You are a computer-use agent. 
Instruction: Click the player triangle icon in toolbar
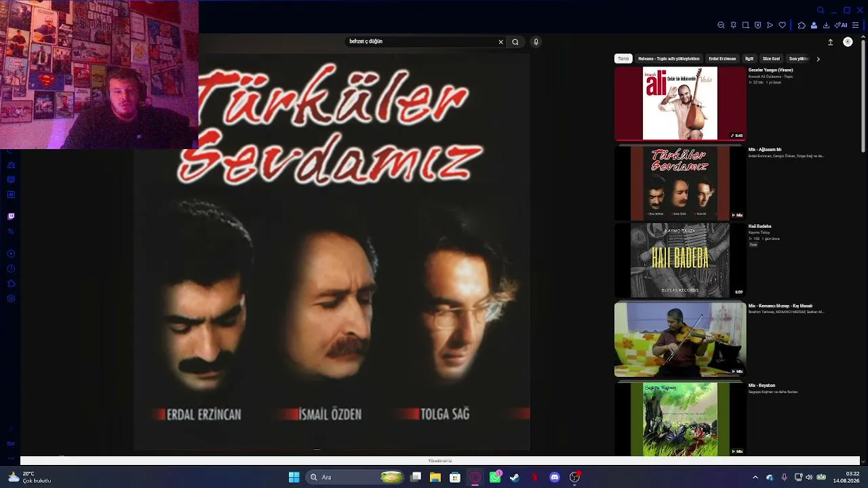coord(770,25)
